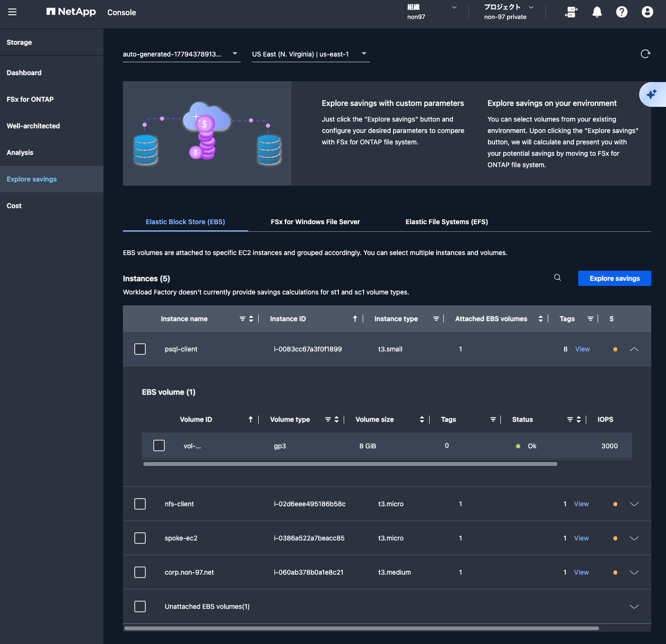Viewport: 666px width, 644px height.
Task: Filter the EBS volume Tags column
Action: pos(493,419)
